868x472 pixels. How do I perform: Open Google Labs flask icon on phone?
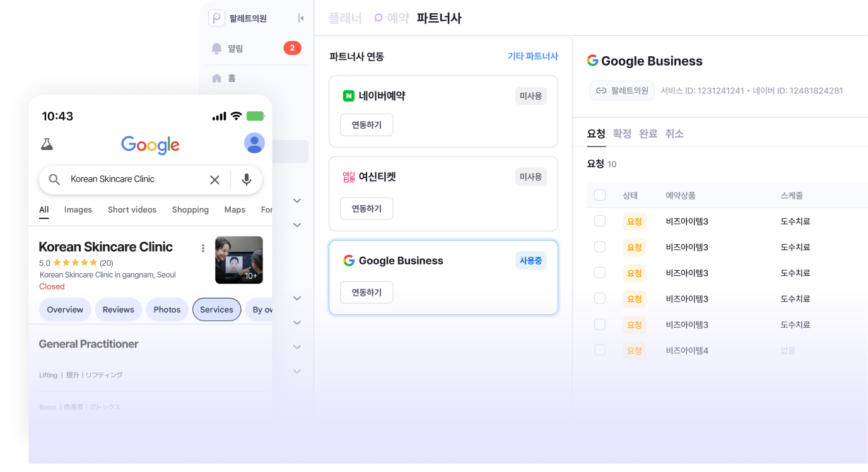pos(47,144)
